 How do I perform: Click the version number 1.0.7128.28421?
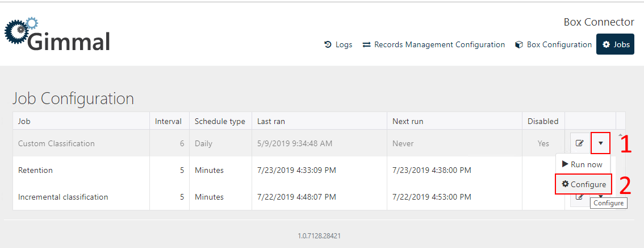319,235
